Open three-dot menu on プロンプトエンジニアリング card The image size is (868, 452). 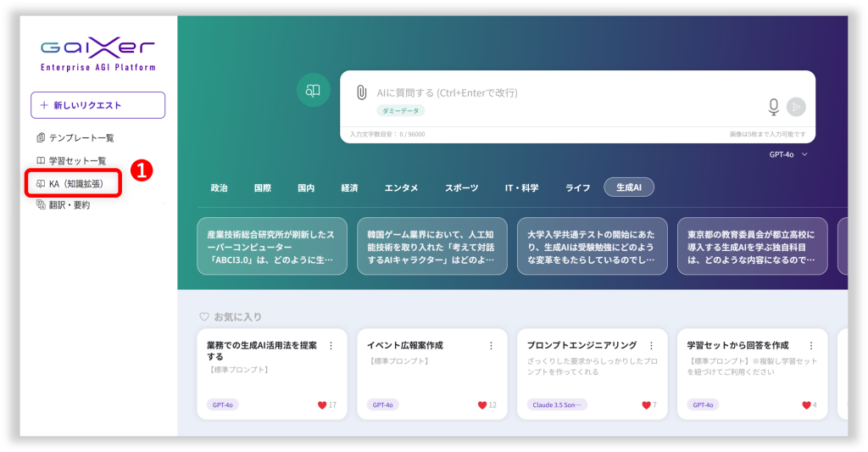point(651,345)
